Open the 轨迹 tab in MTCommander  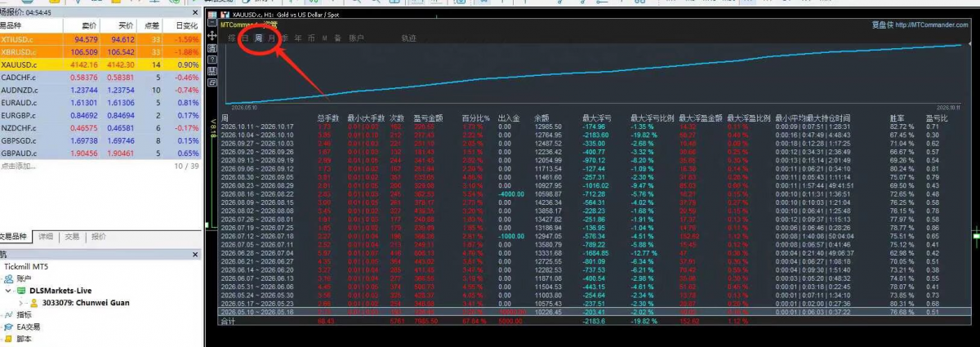coord(408,38)
